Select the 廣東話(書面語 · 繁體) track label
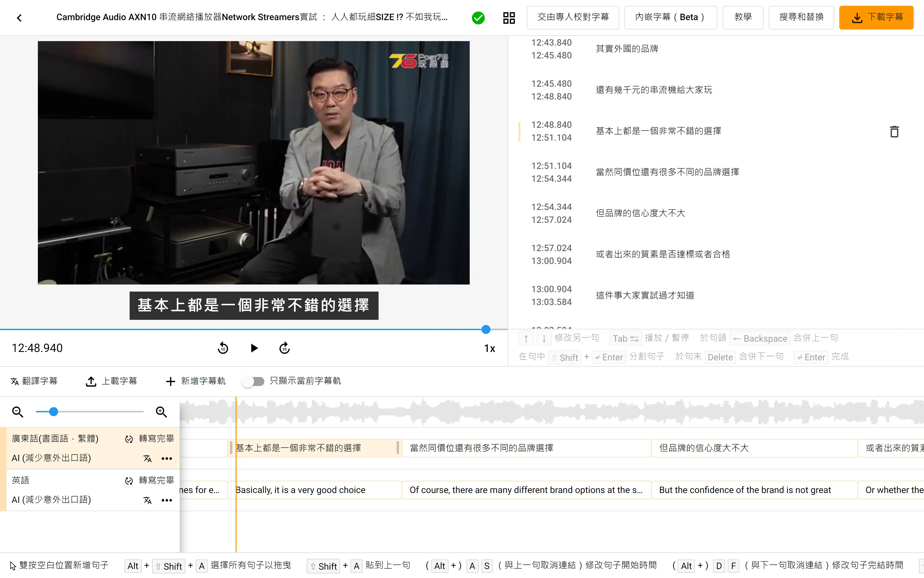Screen dimensions: 924x578 (x=55, y=438)
